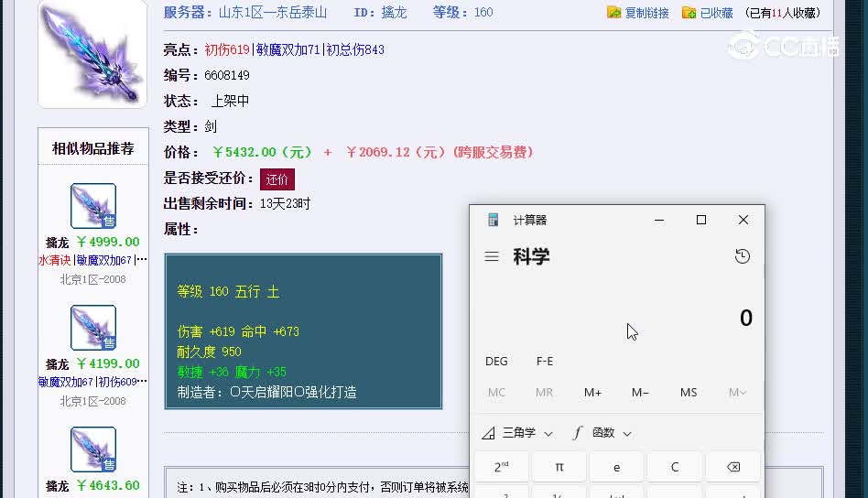Open the calculator hamburger navigation menu
868x498 pixels.
point(492,256)
